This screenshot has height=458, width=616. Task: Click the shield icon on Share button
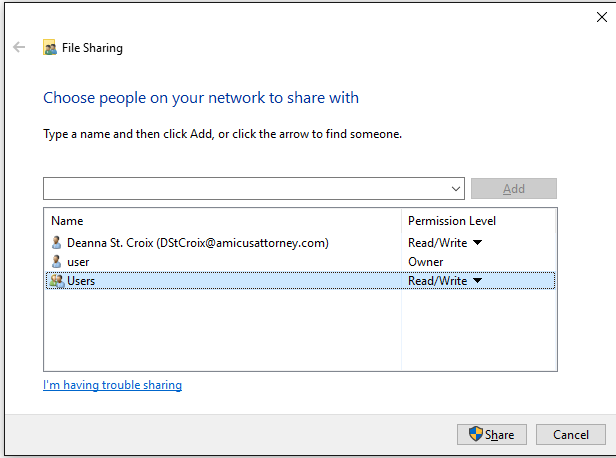[476, 434]
